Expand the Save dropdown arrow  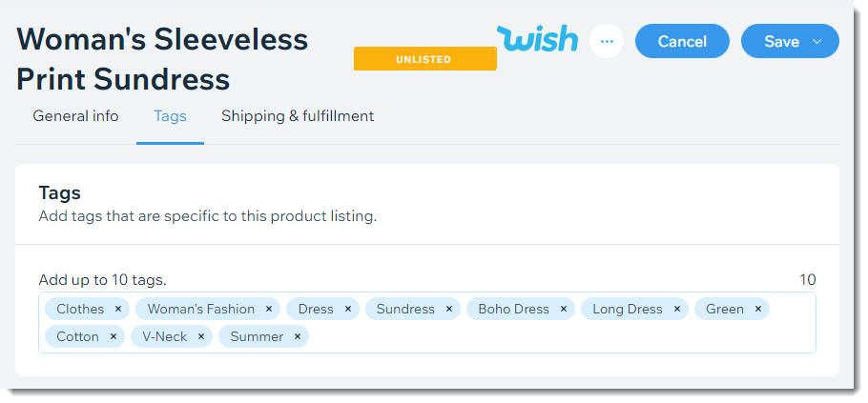click(817, 42)
